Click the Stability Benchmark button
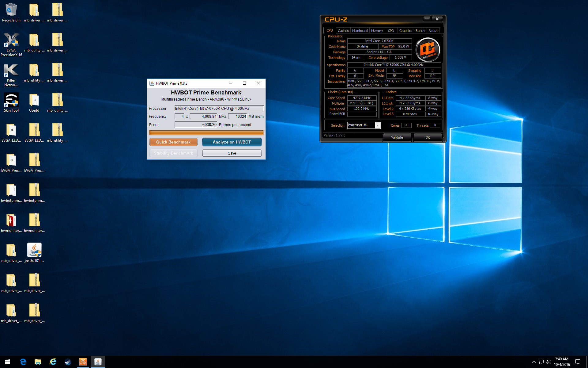 pos(173,153)
